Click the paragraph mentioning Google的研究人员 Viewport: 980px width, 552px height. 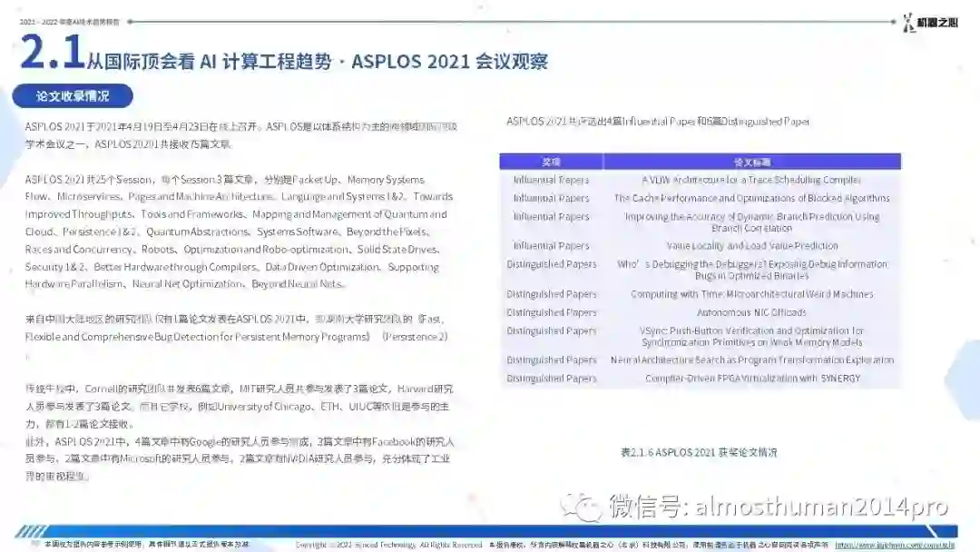tap(239, 458)
